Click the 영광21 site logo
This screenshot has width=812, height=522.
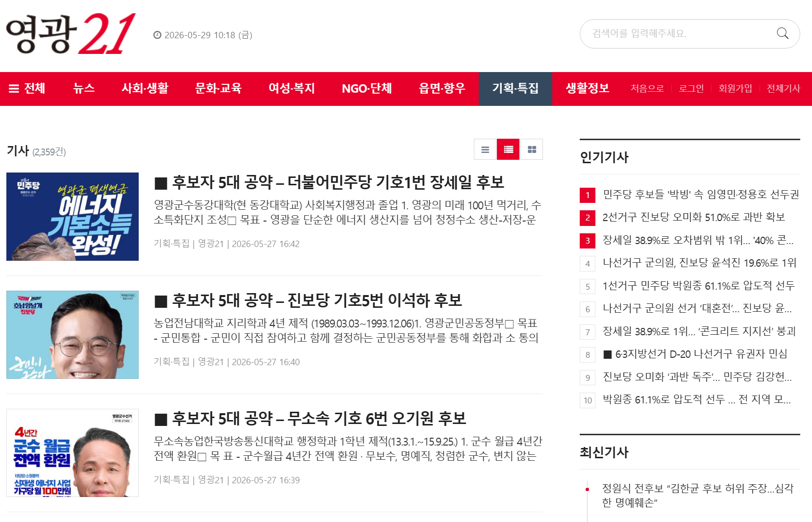pyautogui.click(x=71, y=33)
